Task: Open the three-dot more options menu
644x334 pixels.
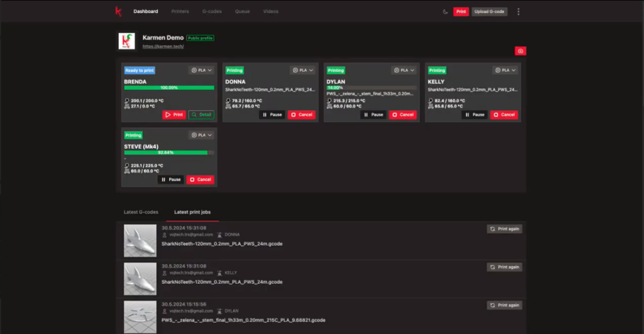Action: coord(518,11)
